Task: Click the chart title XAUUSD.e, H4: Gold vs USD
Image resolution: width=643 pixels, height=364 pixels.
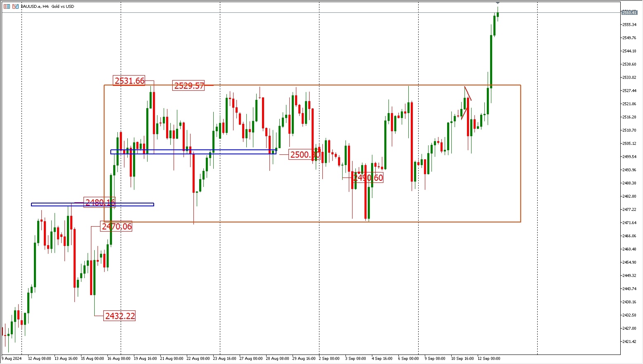Action: 48,6
